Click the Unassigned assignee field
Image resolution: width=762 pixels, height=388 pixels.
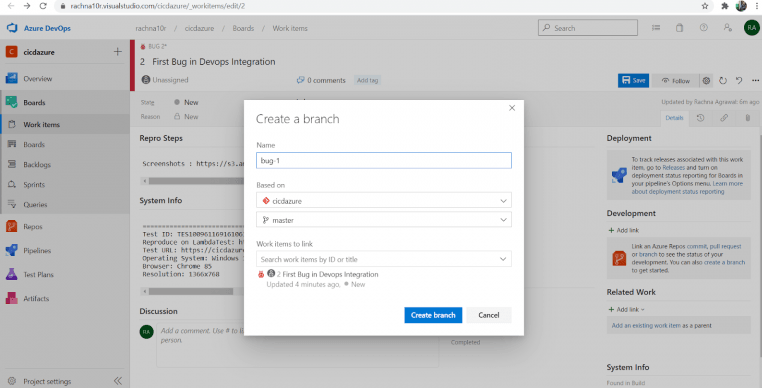click(165, 80)
